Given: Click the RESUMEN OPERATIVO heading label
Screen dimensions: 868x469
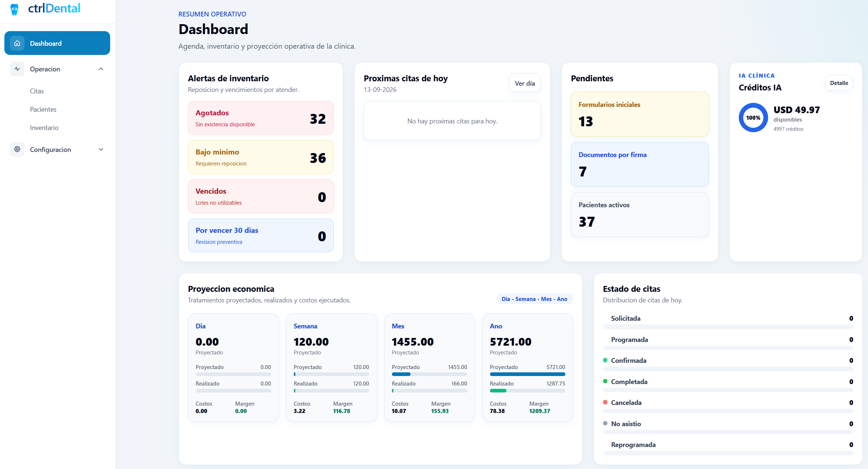Looking at the screenshot, I should (x=212, y=14).
